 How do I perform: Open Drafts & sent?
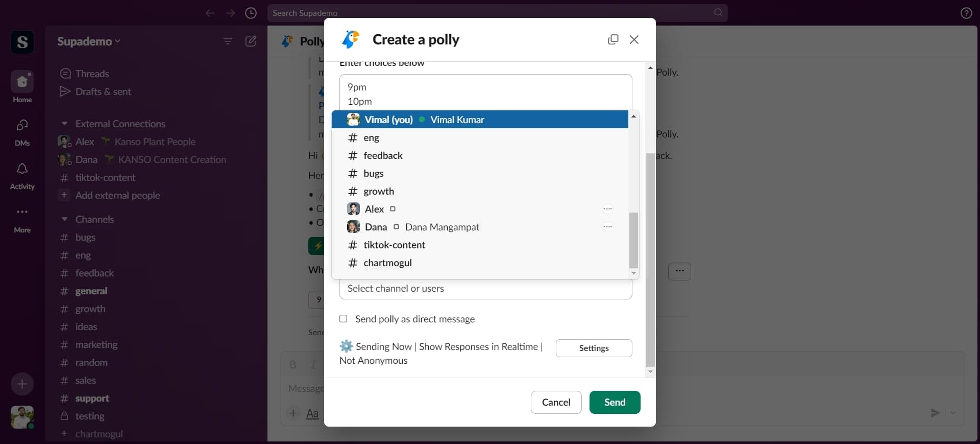[x=104, y=92]
